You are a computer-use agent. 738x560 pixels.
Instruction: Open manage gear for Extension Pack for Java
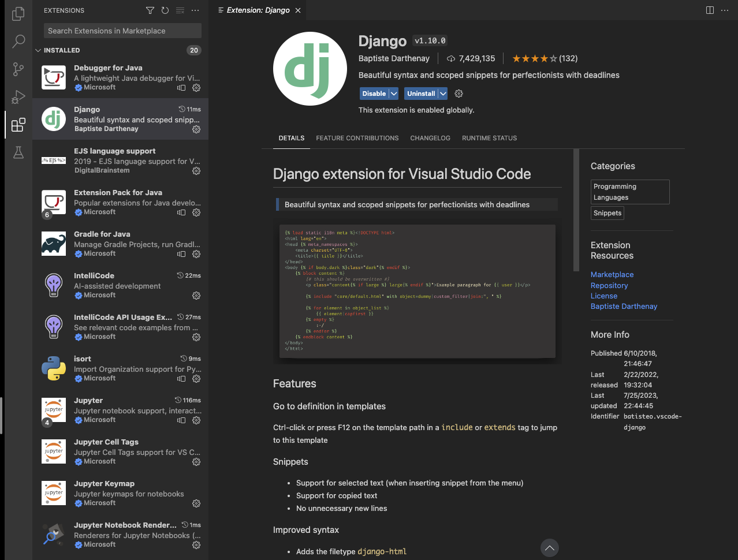196,212
